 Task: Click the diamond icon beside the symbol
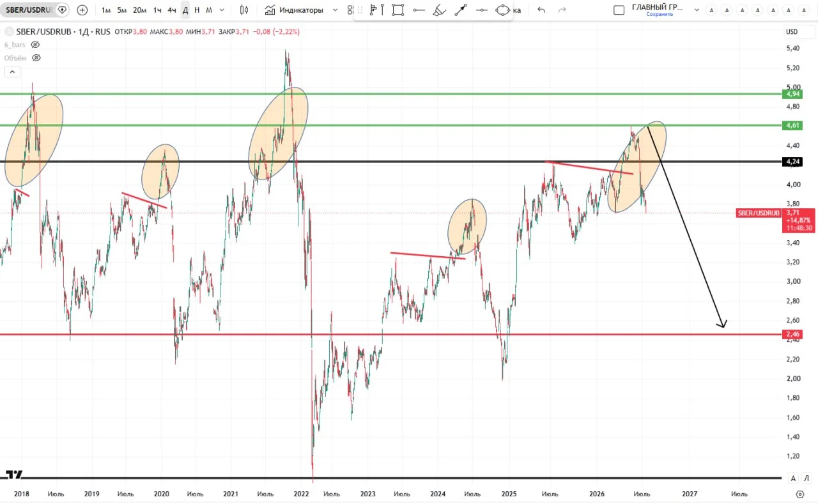coord(62,10)
